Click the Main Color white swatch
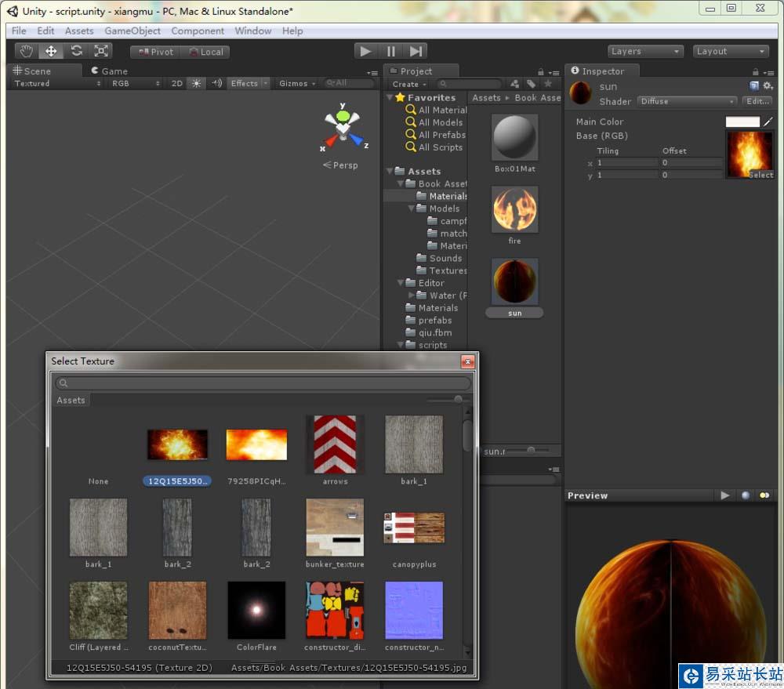 tap(742, 121)
